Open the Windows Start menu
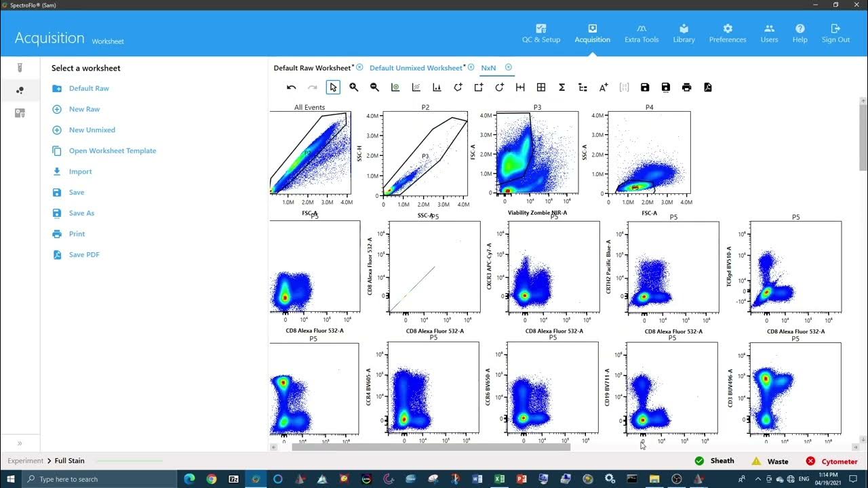This screenshot has height=488, width=868. point(11,479)
